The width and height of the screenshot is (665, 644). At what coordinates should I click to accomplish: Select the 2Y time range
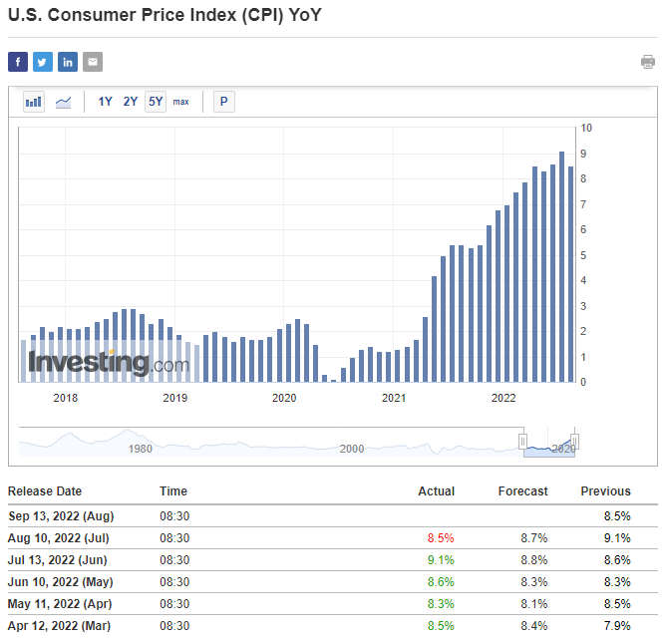coord(131,102)
